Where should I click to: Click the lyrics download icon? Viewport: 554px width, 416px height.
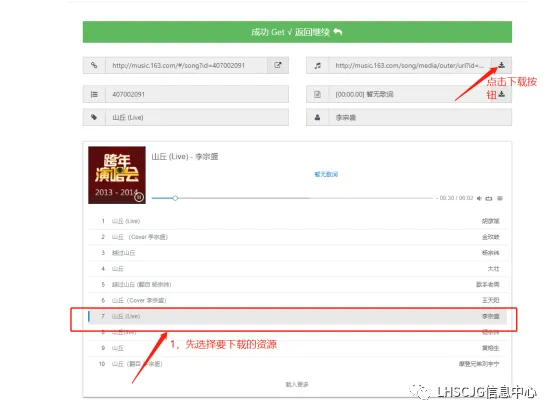pyautogui.click(x=501, y=94)
